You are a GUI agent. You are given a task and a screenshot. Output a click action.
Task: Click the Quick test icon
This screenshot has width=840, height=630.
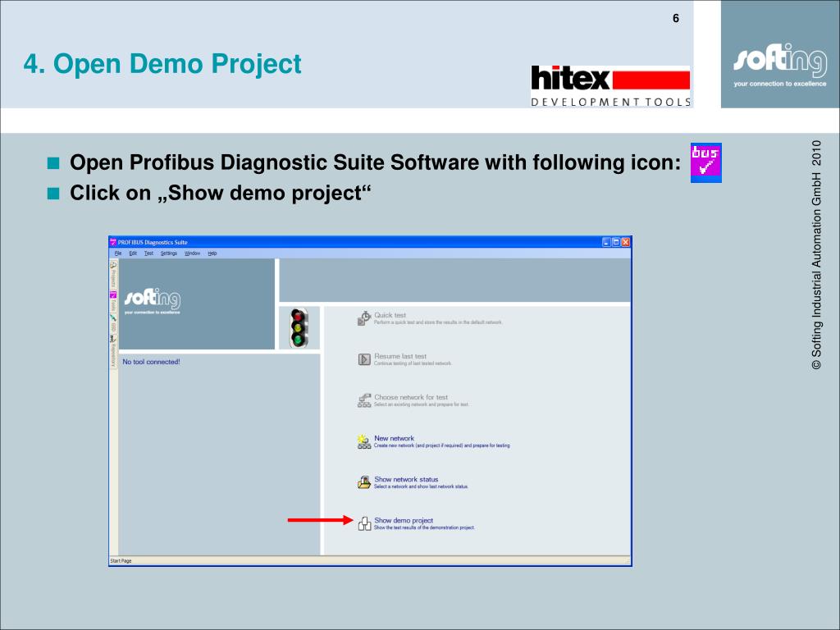(x=364, y=318)
